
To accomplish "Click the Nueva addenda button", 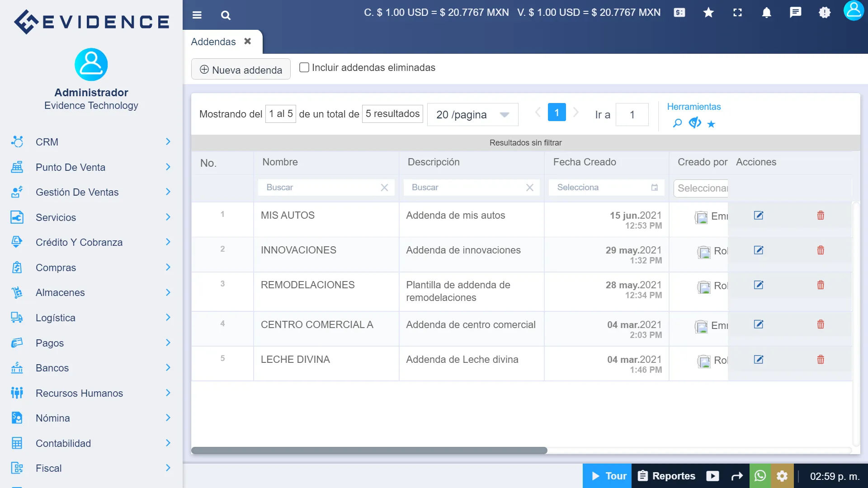I will click(x=241, y=69).
